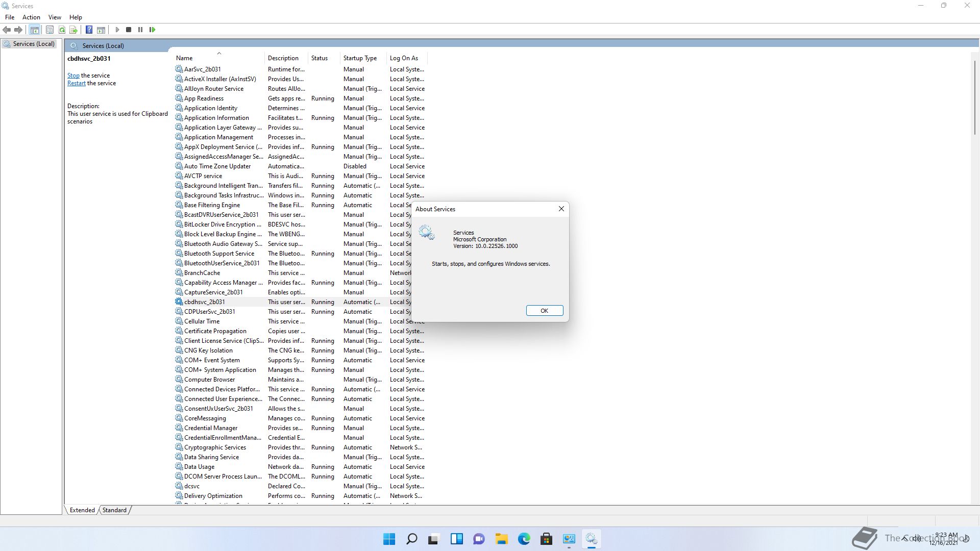
Task: Click the blue Help toolbar icon
Action: (89, 30)
